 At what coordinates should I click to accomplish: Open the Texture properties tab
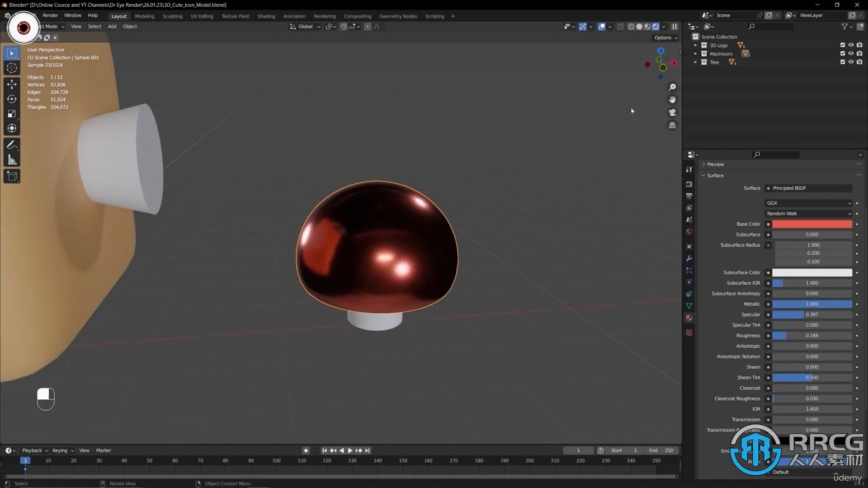point(689,333)
